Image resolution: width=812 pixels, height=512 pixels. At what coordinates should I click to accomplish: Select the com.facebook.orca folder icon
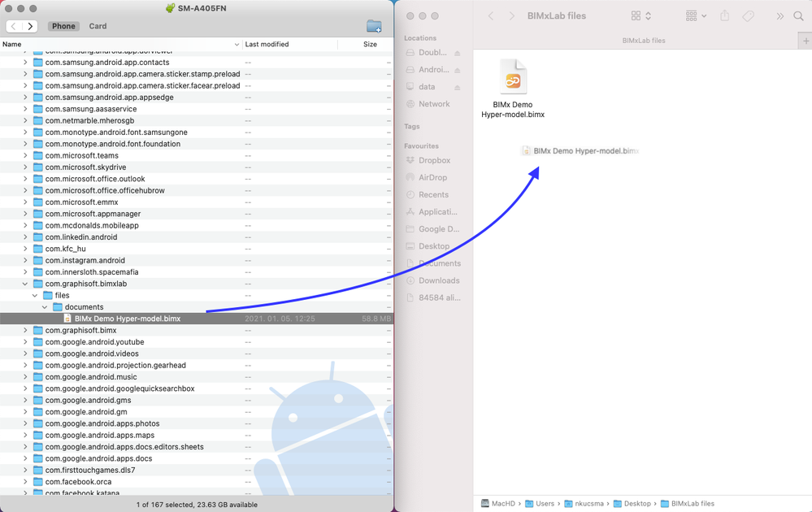click(x=38, y=481)
